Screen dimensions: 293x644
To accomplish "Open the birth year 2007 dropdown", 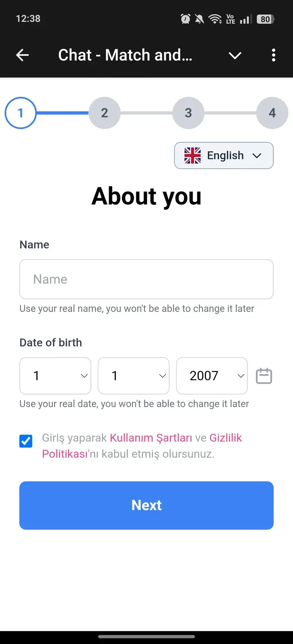I will [212, 376].
